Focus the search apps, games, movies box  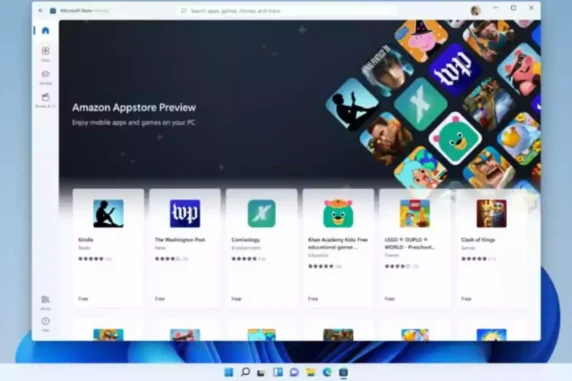click(288, 11)
